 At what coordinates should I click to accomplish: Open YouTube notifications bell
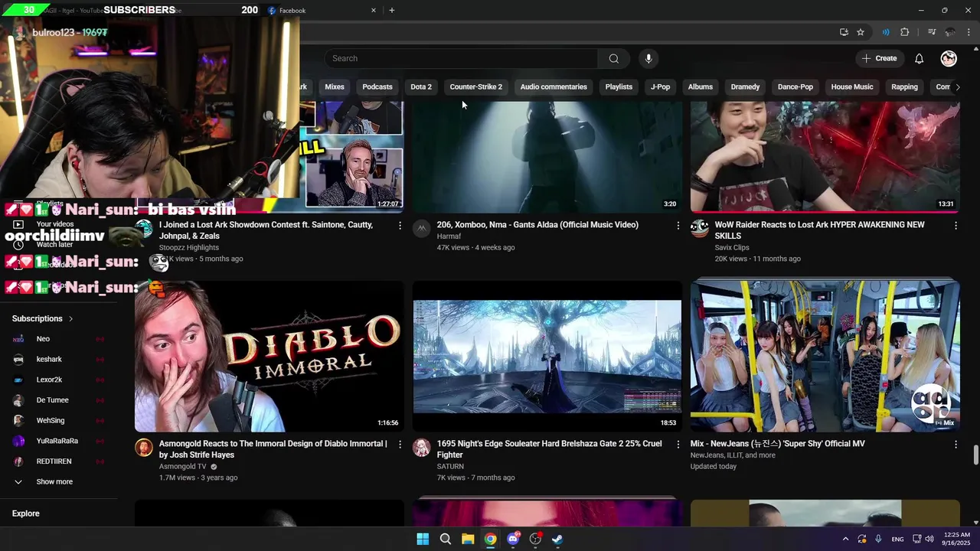(x=919, y=59)
